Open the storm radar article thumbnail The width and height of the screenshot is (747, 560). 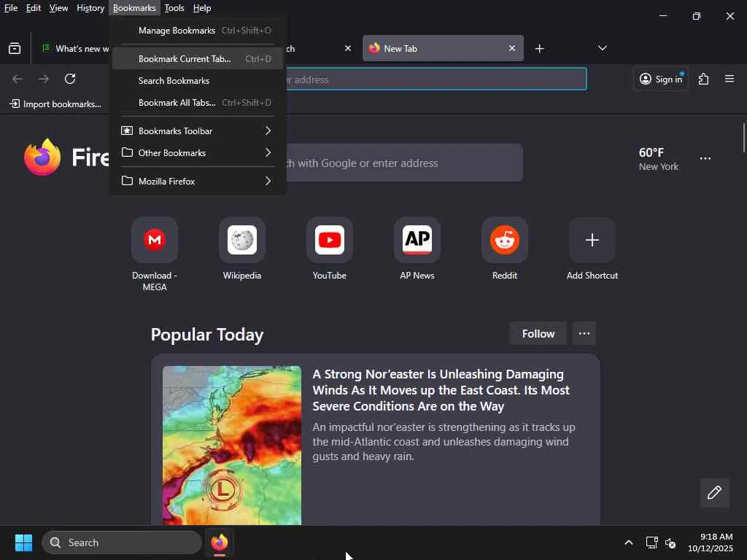[x=232, y=446]
